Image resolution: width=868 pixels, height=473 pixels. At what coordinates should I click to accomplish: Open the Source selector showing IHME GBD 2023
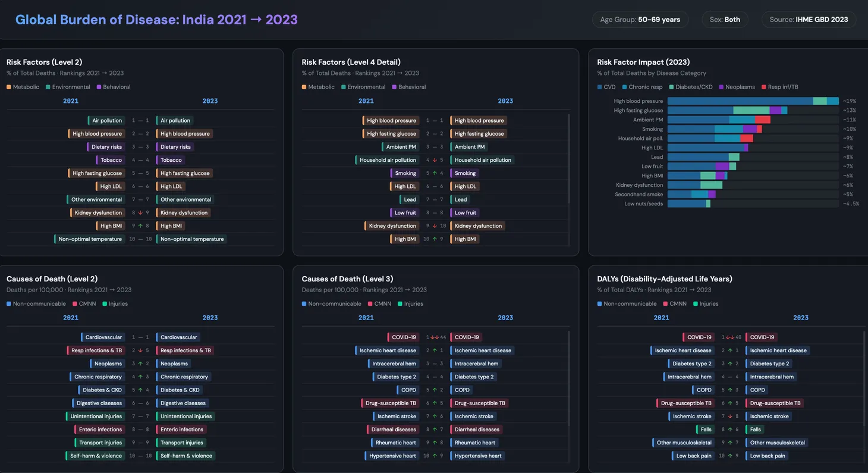(809, 19)
